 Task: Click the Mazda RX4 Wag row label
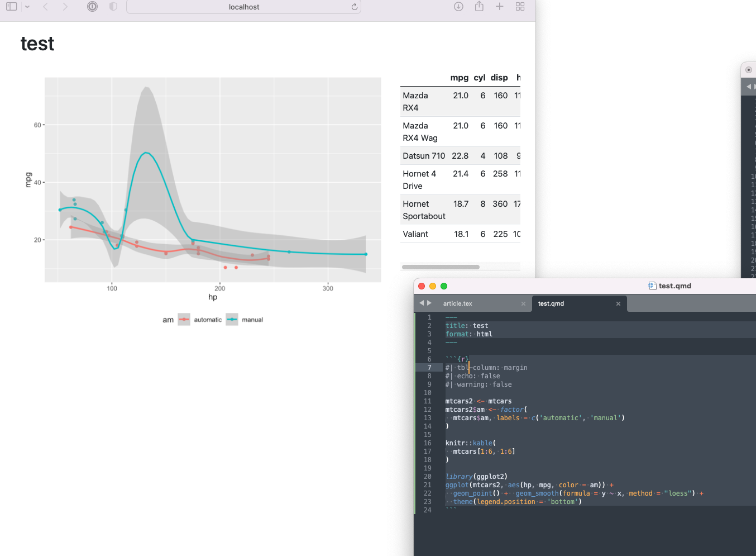(x=420, y=132)
